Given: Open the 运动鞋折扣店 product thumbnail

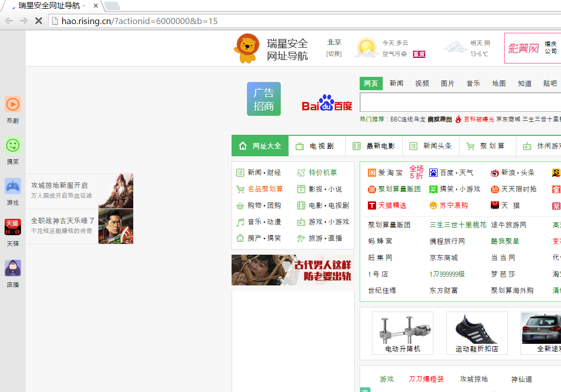Looking at the screenshot, I should [477, 333].
